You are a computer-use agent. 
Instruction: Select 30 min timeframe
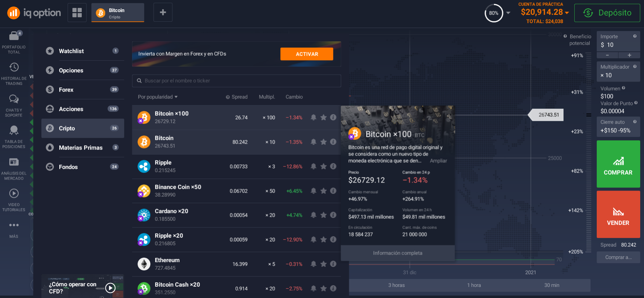(552, 285)
